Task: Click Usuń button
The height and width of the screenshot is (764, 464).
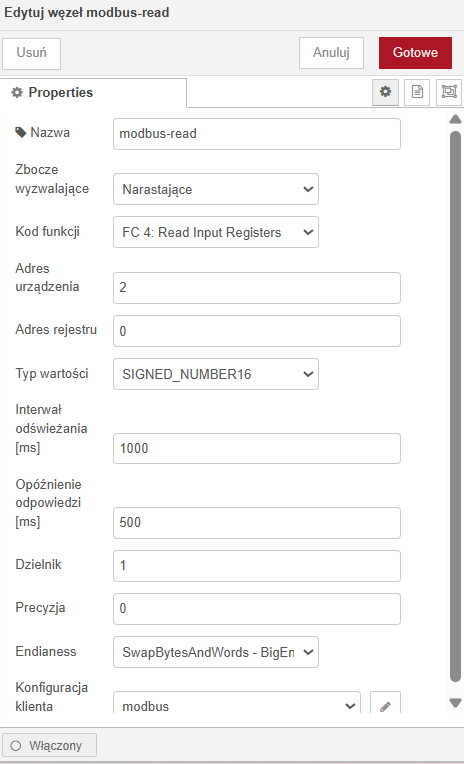Action: click(32, 53)
